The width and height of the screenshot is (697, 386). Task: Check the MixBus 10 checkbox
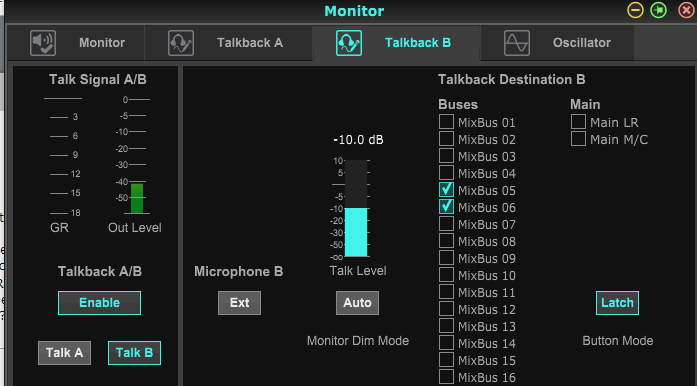tap(446, 275)
